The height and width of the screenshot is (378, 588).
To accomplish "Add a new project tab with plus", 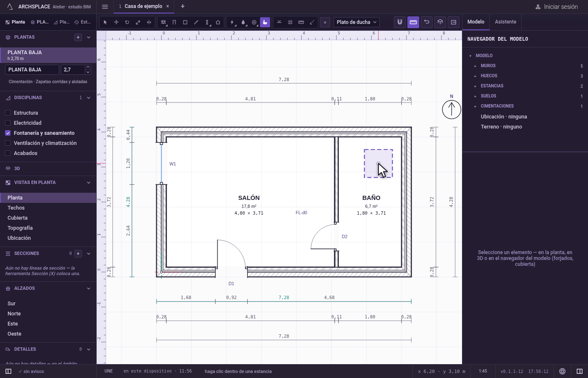I will pyautogui.click(x=183, y=6).
